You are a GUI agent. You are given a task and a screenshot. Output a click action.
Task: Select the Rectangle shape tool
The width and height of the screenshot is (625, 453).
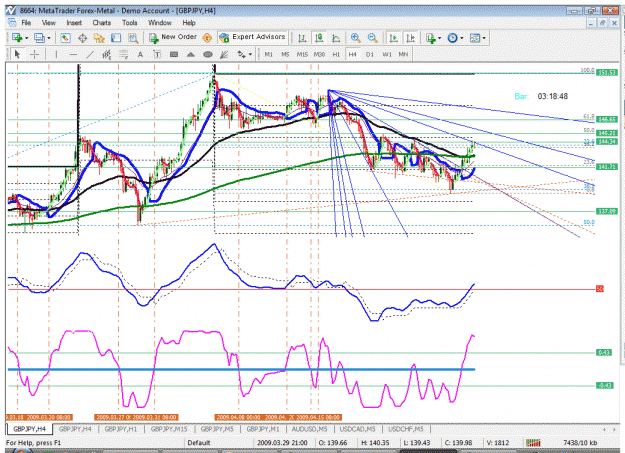tap(174, 54)
